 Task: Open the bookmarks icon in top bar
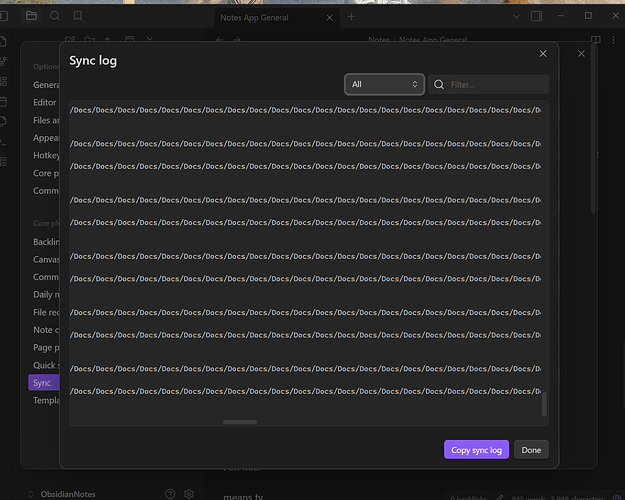[78, 17]
